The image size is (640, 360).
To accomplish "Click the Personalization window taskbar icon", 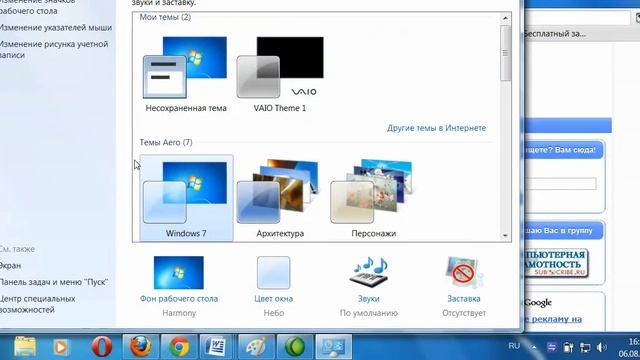I will click(333, 347).
